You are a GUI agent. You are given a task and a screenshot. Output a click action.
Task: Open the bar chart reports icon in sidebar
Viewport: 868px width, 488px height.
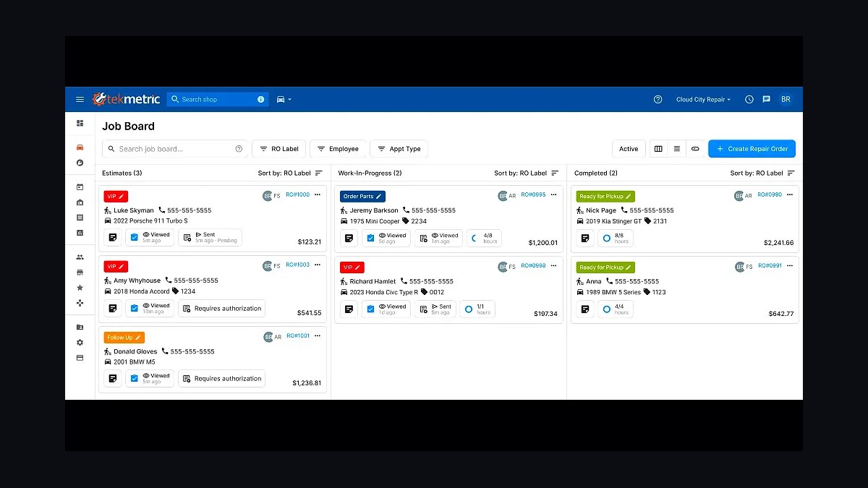coord(80,233)
